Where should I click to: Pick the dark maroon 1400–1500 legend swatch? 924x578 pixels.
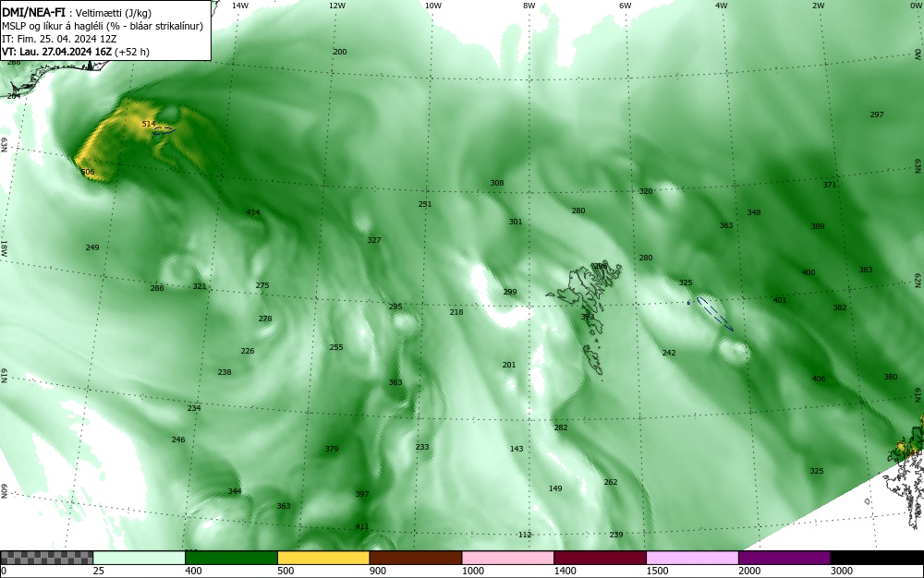click(600, 558)
